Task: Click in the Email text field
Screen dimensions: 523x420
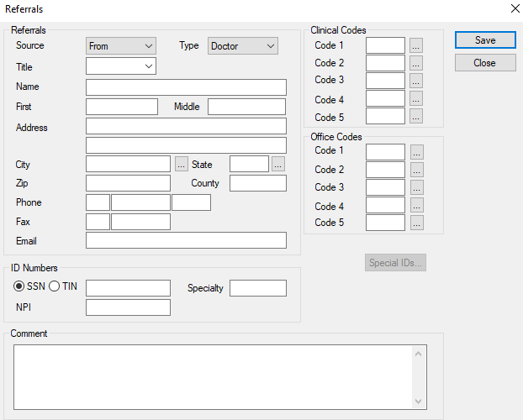Action: (186, 241)
